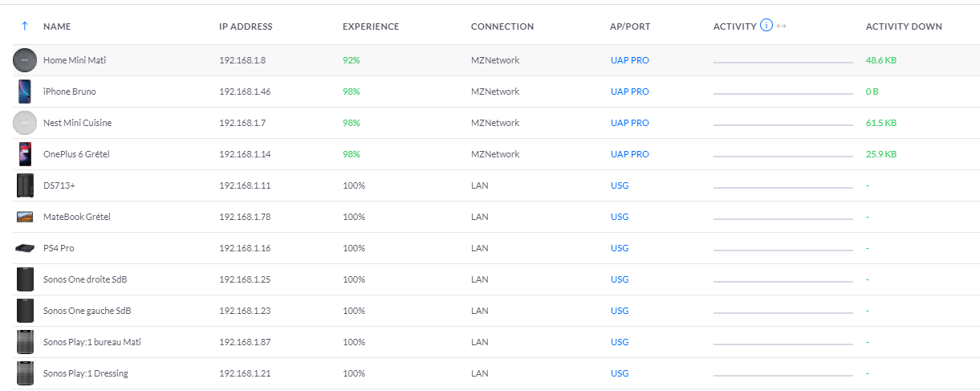The width and height of the screenshot is (980, 391).
Task: Toggle the Activity column expand arrows
Action: click(782, 26)
